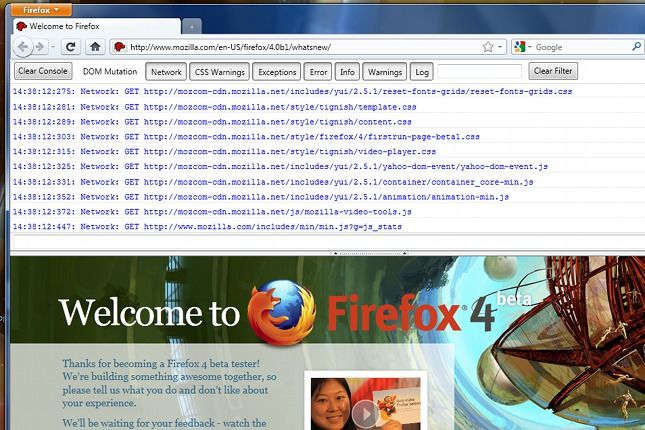645x430 pixels.
Task: Toggle the DOM Mutation filter
Action: (x=110, y=71)
